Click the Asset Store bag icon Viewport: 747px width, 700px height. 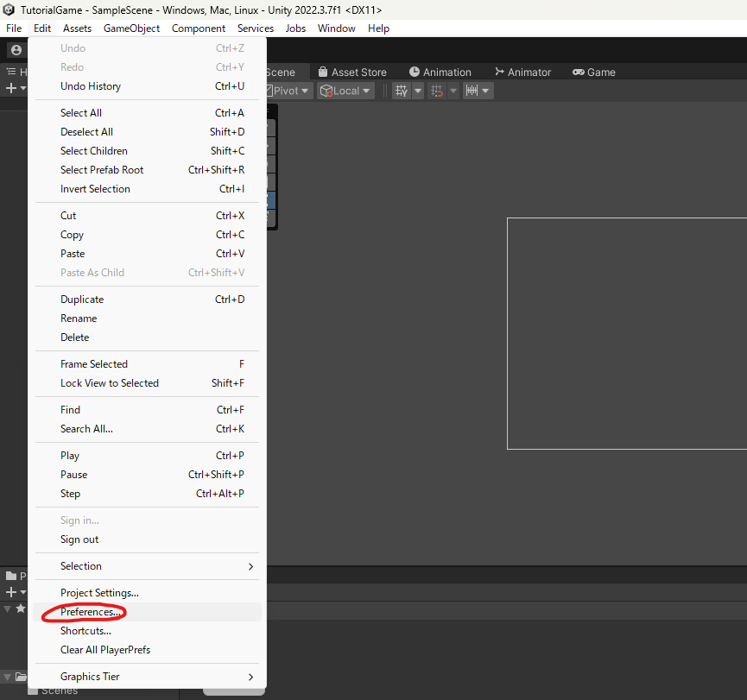coord(323,72)
